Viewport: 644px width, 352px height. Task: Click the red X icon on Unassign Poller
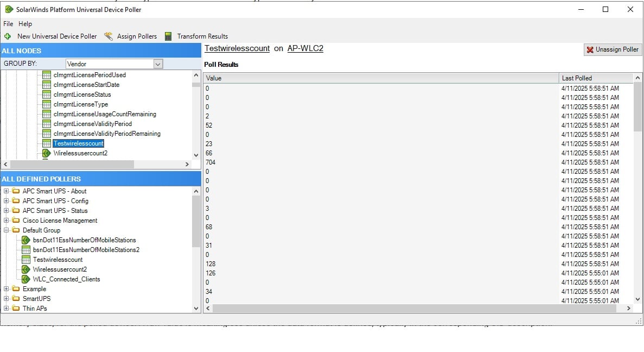[x=590, y=50]
